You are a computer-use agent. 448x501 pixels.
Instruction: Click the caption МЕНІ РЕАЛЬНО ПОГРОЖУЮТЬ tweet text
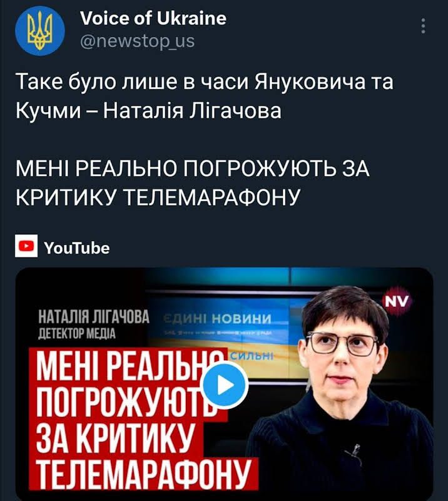click(193, 182)
